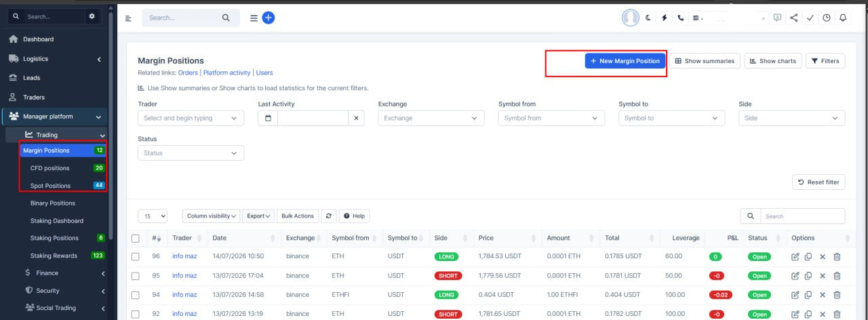Click the New Margin Position button

[625, 61]
